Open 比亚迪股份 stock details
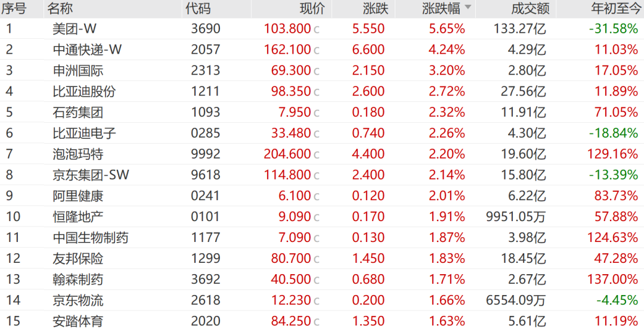This screenshot has height=329, width=644. (x=84, y=91)
